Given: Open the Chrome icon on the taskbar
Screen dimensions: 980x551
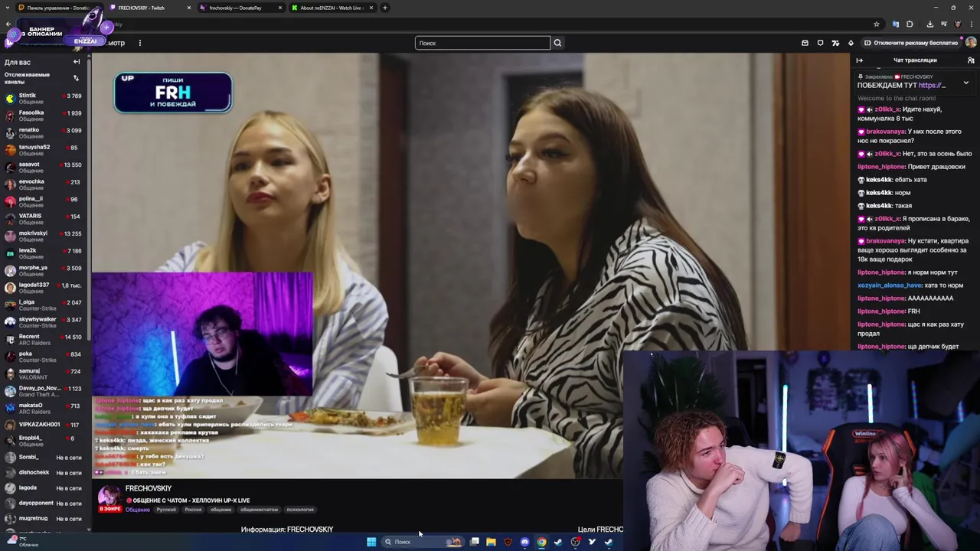Looking at the screenshot, I should coord(541,542).
